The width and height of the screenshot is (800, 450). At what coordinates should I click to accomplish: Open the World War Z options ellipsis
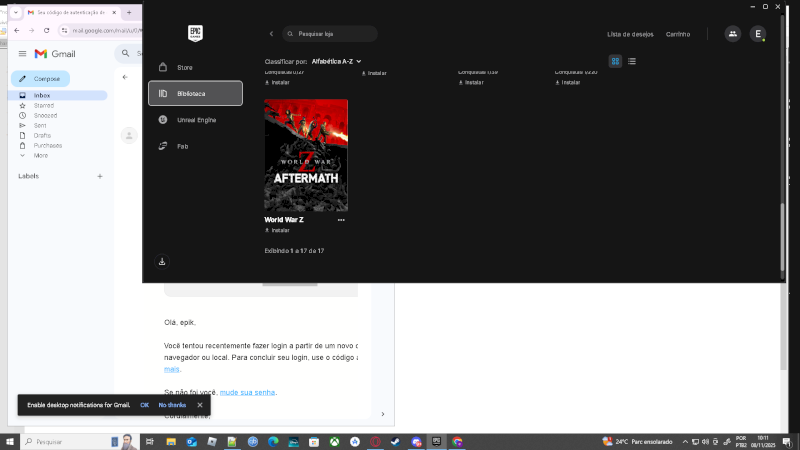(x=341, y=220)
